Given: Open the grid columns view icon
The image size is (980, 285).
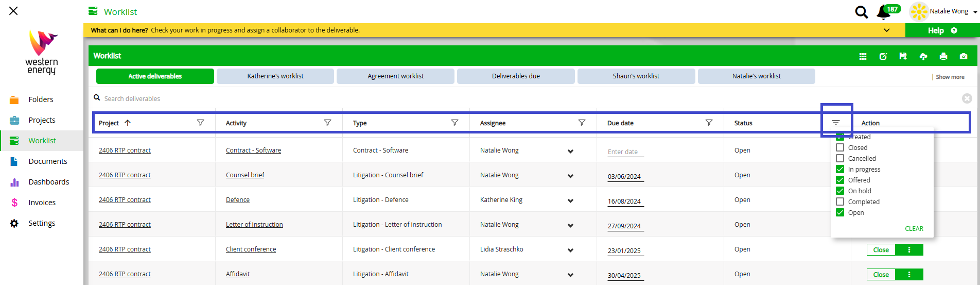Looking at the screenshot, I should pyautogui.click(x=863, y=56).
